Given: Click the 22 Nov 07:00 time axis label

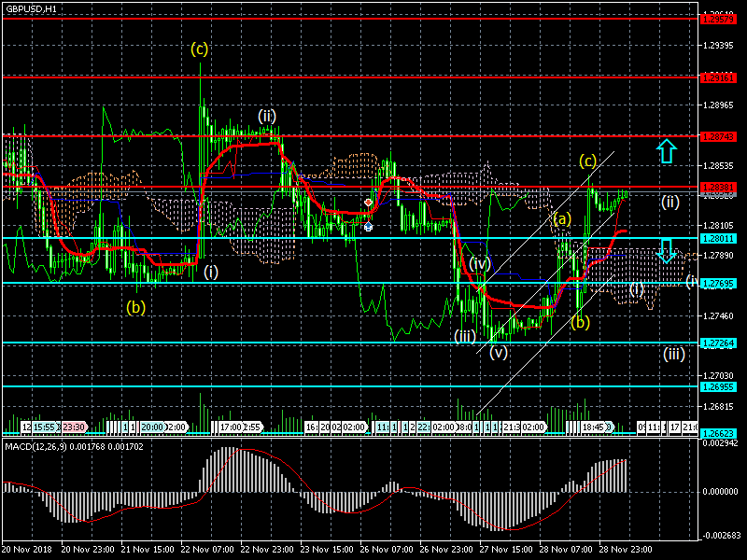Looking at the screenshot, I should click(x=208, y=551).
